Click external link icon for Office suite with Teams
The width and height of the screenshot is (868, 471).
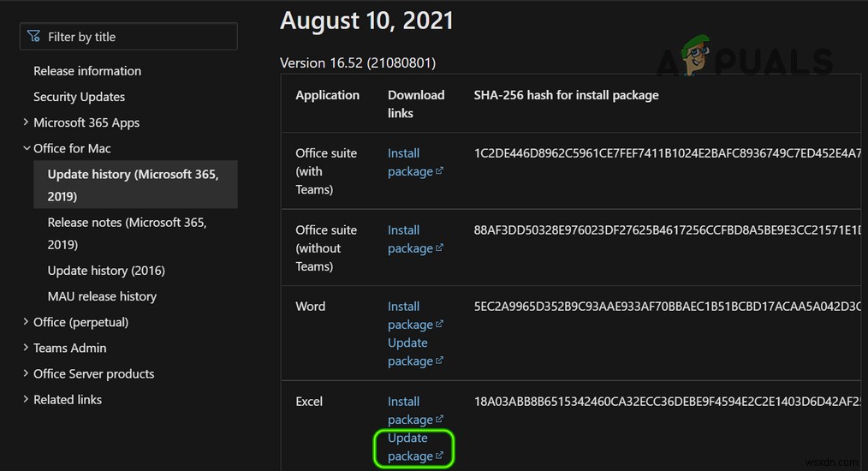439,170
